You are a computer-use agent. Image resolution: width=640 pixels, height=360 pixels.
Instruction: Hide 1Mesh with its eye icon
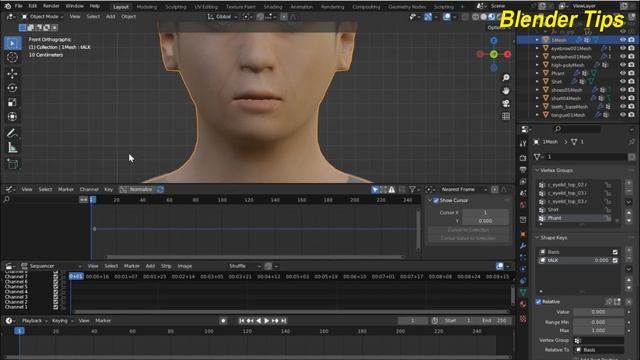pos(623,40)
